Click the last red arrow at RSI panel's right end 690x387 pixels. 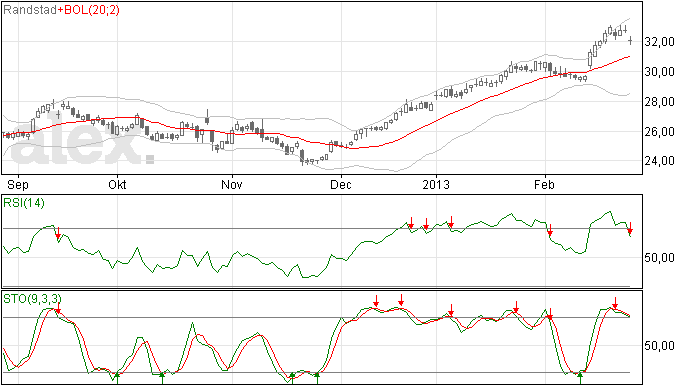click(x=630, y=228)
